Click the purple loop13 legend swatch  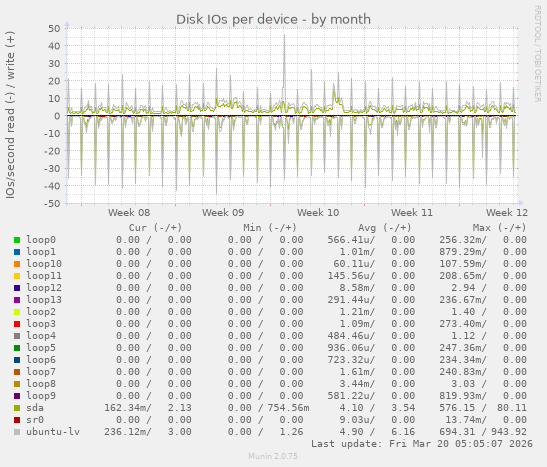coord(17,300)
